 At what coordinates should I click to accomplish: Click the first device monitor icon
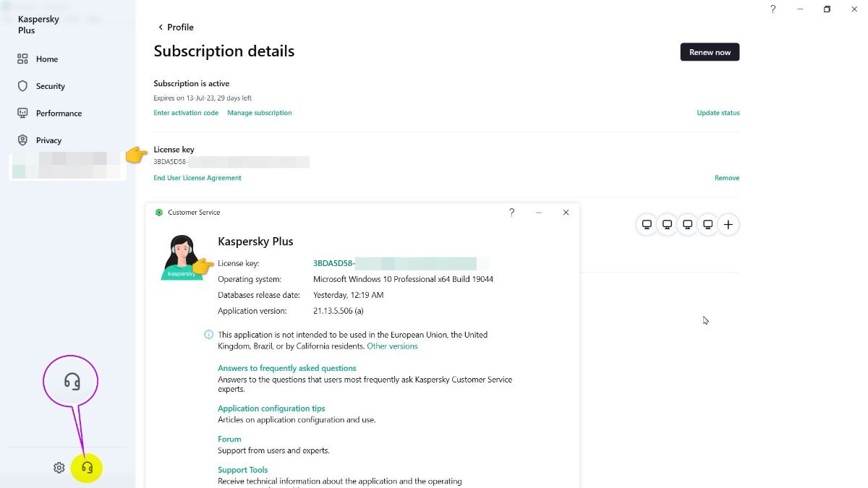[x=647, y=225]
